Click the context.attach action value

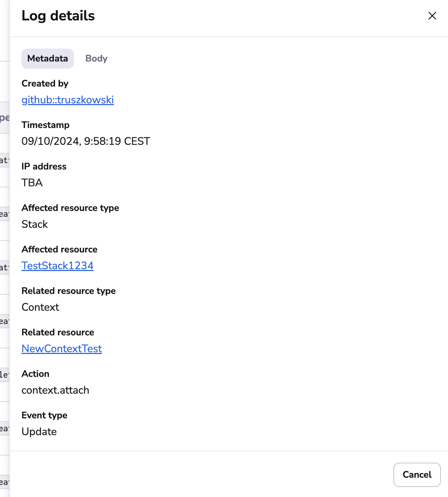(x=55, y=390)
